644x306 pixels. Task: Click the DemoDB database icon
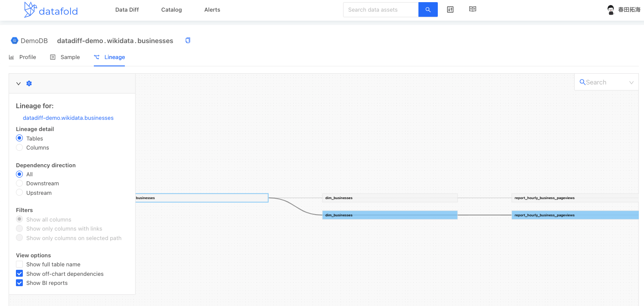click(15, 41)
